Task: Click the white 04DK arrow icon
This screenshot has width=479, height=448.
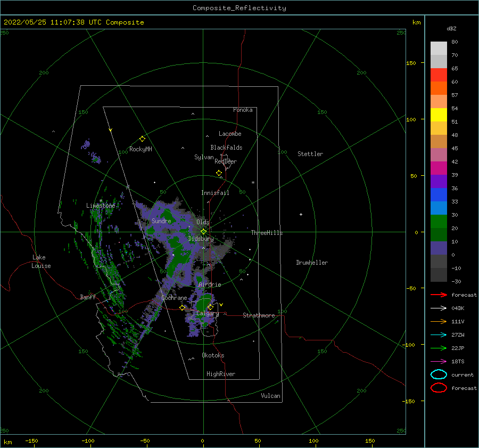Action: (439, 308)
